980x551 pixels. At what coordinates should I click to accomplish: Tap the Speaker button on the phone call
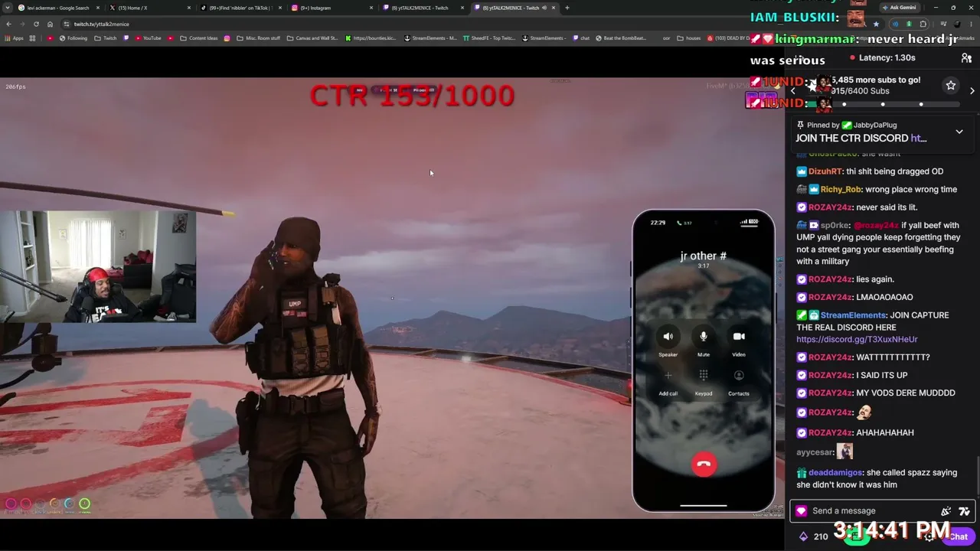click(x=668, y=337)
